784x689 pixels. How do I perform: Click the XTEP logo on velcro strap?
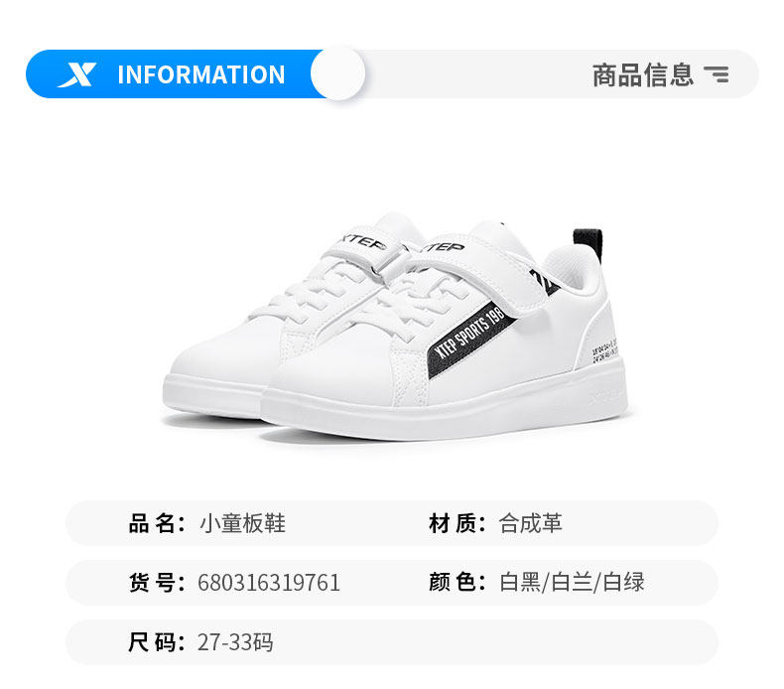click(x=444, y=247)
